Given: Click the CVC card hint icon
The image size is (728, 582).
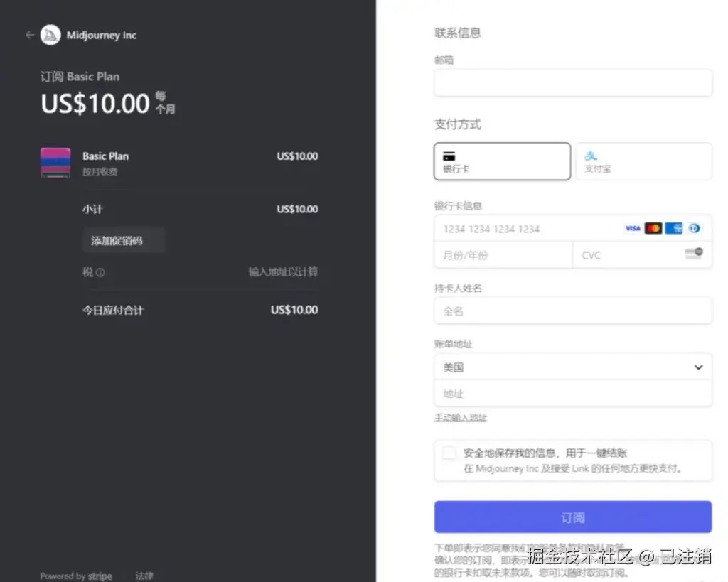Looking at the screenshot, I should point(694,253).
